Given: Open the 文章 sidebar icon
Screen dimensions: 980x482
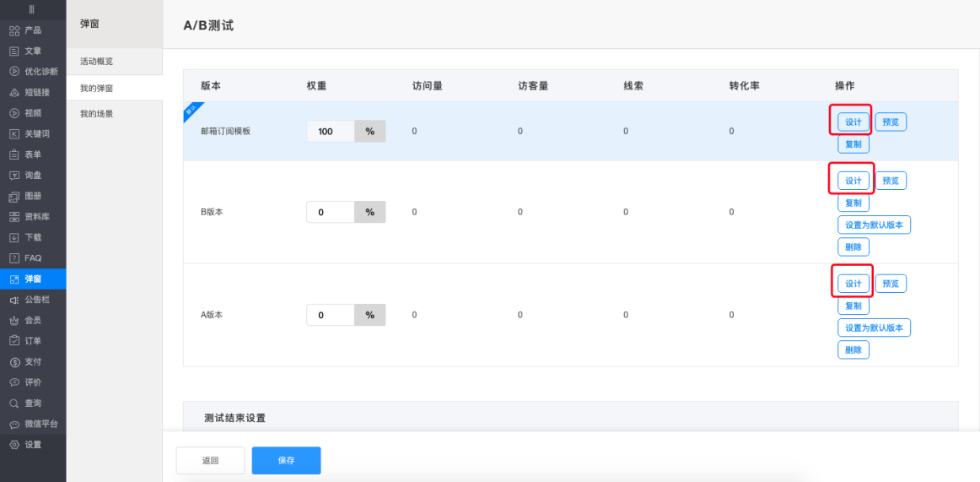Looking at the screenshot, I should pos(14,51).
